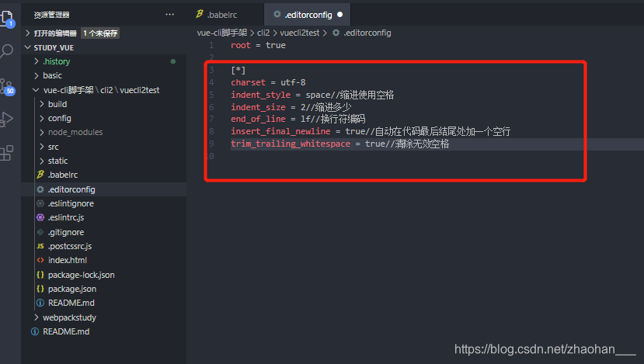Image resolution: width=644 pixels, height=364 pixels.
Task: Expand the config folder
Action: 41,118
